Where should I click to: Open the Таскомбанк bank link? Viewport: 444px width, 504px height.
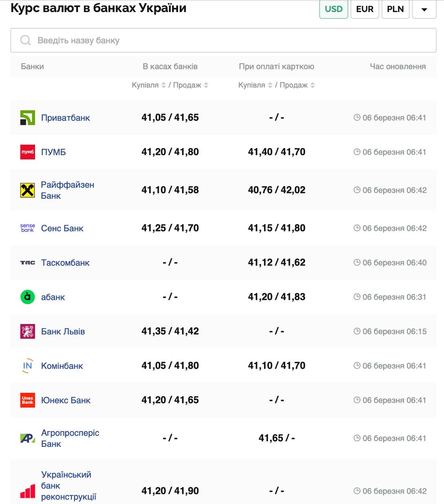pos(65,263)
